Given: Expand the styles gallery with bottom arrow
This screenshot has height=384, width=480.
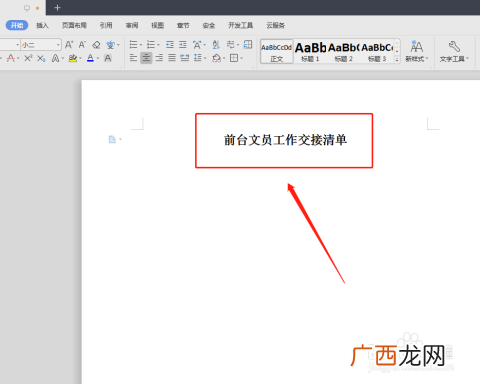Looking at the screenshot, I should [397, 60].
